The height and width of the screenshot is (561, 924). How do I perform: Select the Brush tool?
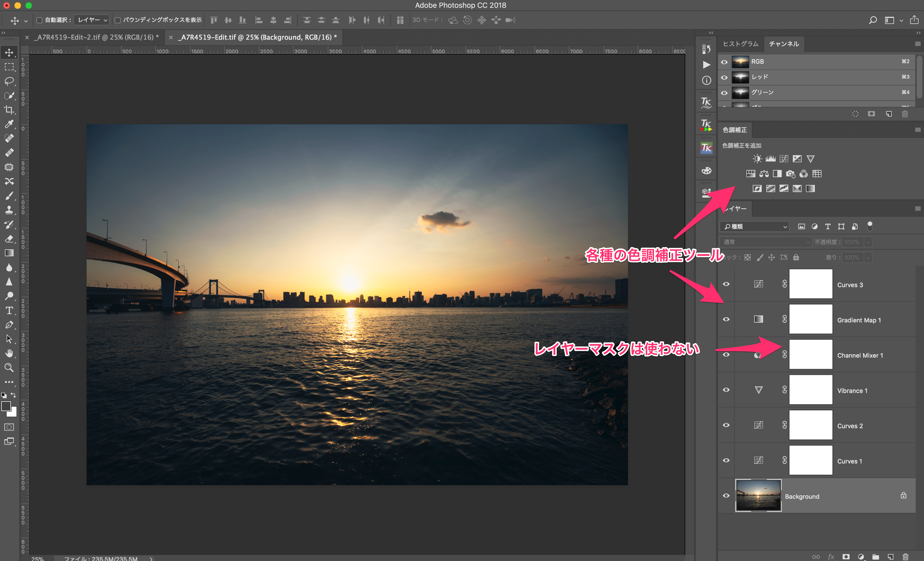pyautogui.click(x=9, y=196)
